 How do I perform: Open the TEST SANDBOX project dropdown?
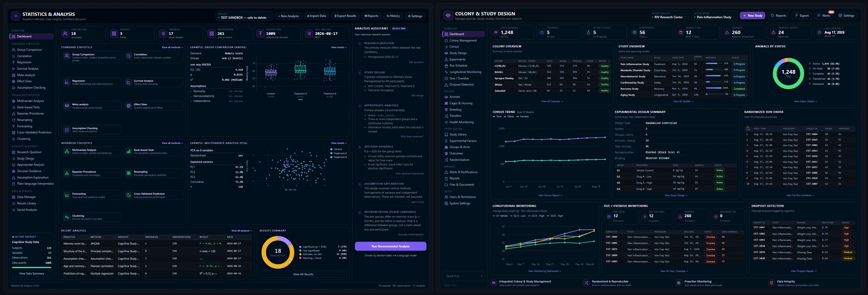[x=244, y=16]
